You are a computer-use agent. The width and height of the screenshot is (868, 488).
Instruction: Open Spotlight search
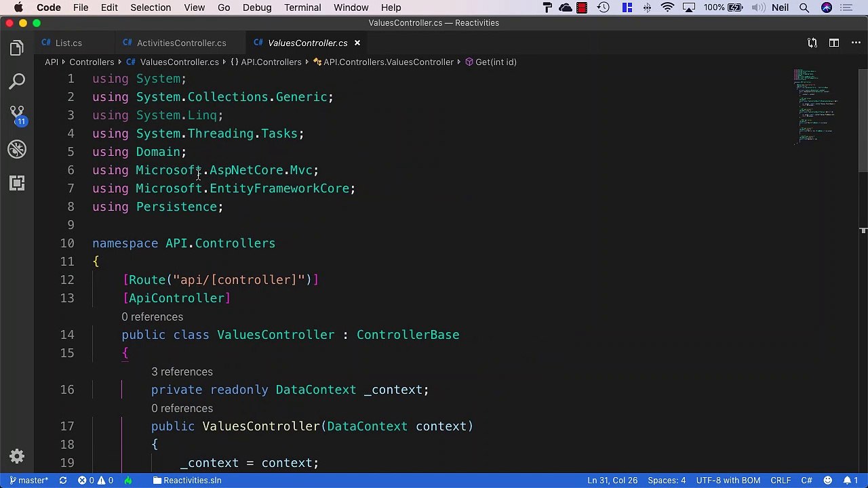click(804, 7)
